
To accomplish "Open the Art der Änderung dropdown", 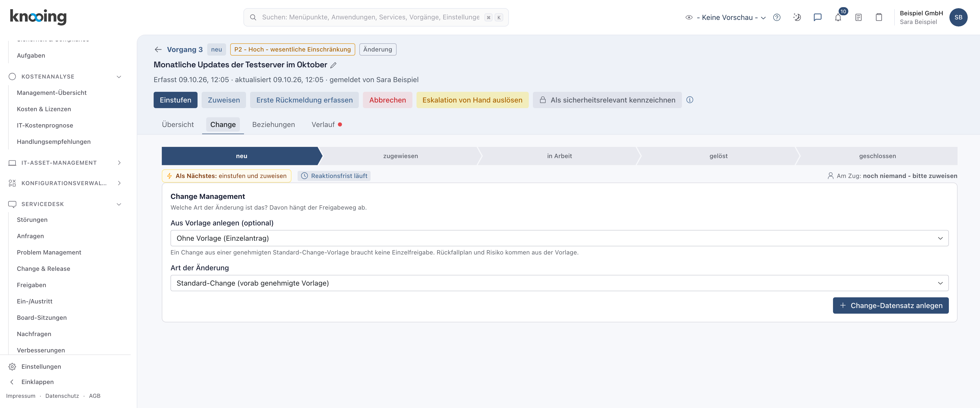I will 559,283.
